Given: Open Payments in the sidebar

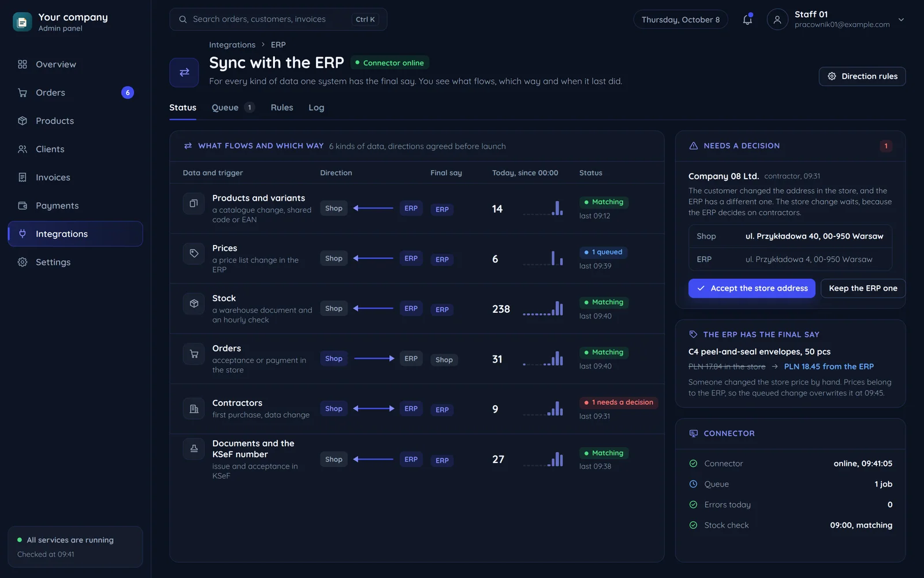Looking at the screenshot, I should click(x=75, y=206).
